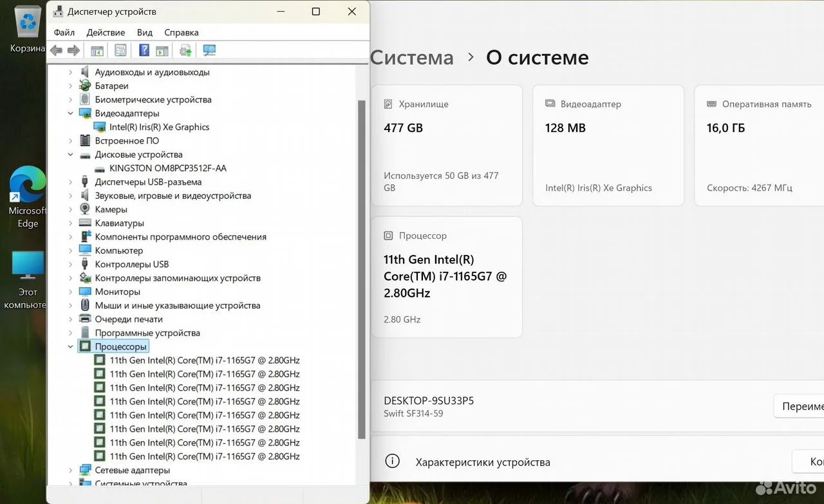Screen dimensions: 824x504
Task: Select KINGSTON OM8PCP3512F-AA disk device
Action: [167, 168]
